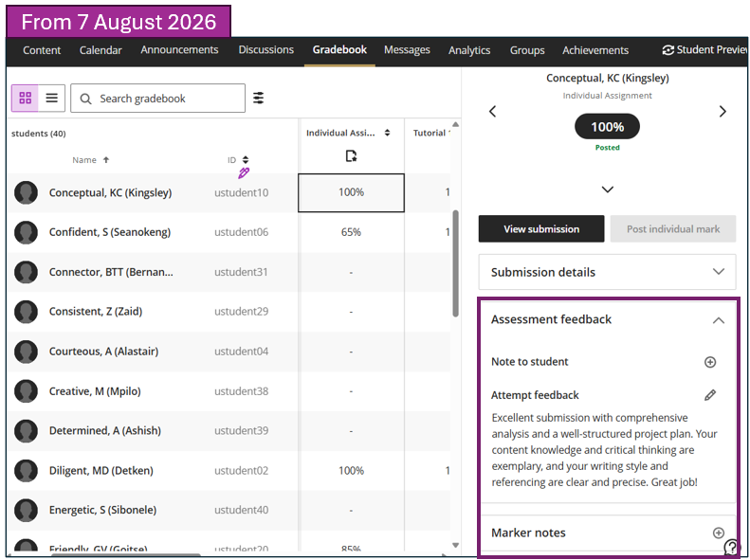Click purple pencil icon near ID column
The width and height of the screenshot is (750, 560).
tap(244, 173)
